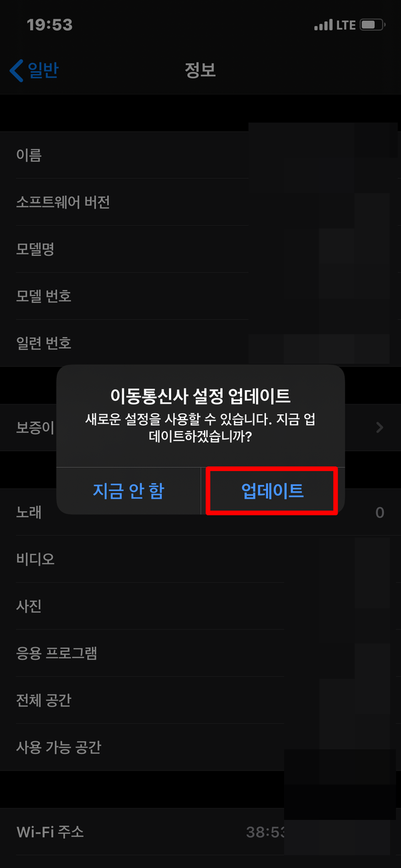Tap the 모델 번호 entry
The width and height of the screenshot is (401, 868).
(x=200, y=296)
